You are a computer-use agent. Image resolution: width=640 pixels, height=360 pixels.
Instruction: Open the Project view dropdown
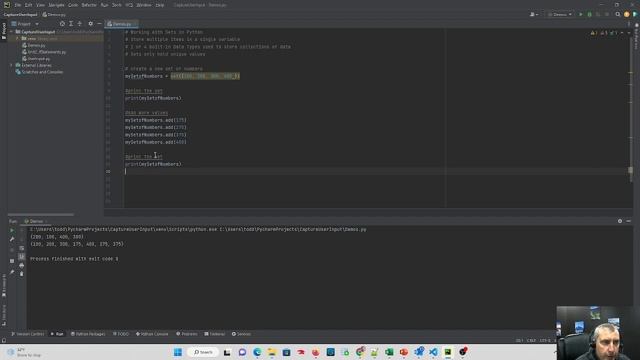[25, 24]
